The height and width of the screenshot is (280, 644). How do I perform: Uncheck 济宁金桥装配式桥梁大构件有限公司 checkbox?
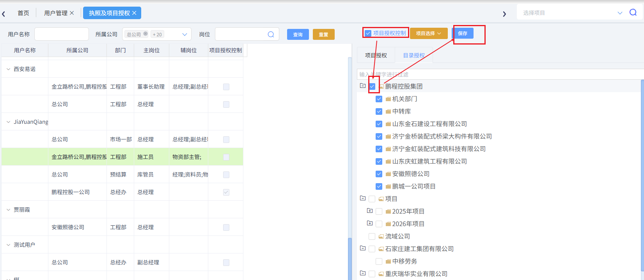379,136
